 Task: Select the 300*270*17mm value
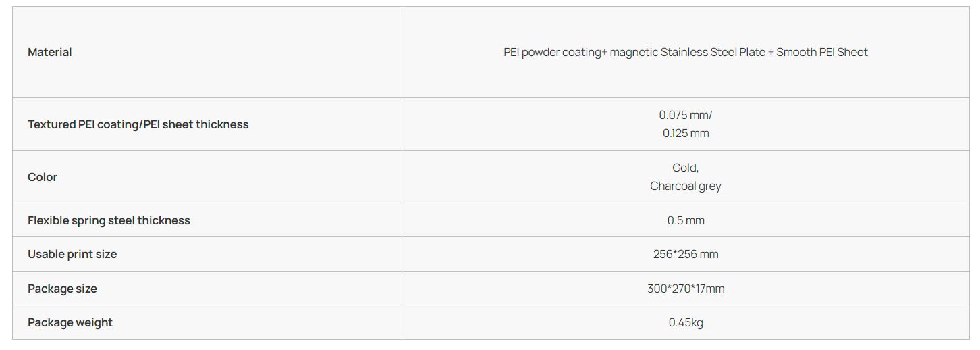[685, 289]
